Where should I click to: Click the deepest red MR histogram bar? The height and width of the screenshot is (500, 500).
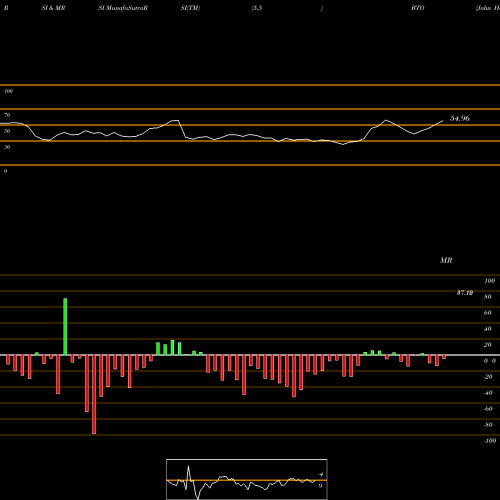94,394
